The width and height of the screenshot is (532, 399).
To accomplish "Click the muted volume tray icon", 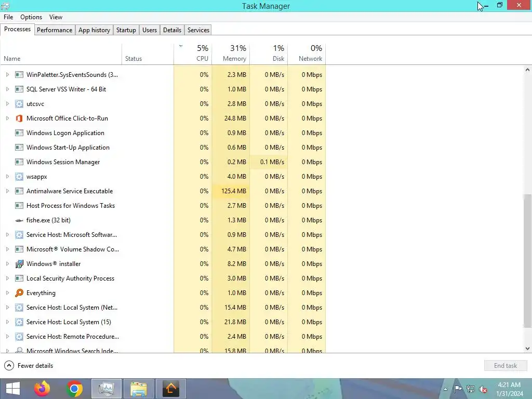I will click(483, 389).
